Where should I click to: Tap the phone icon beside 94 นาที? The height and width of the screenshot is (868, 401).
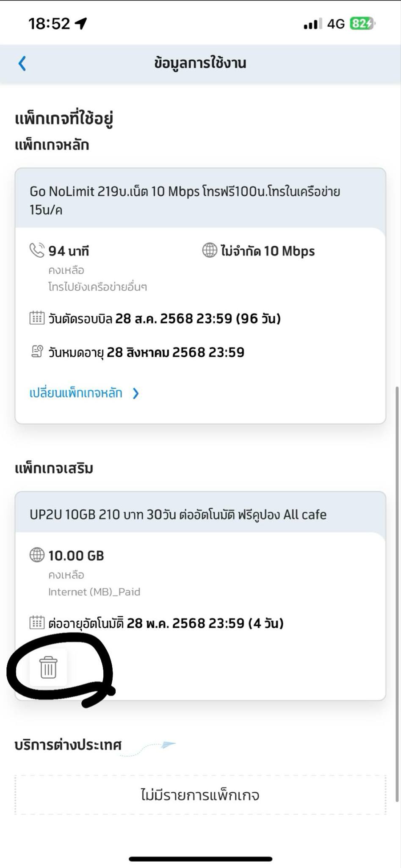tap(37, 250)
